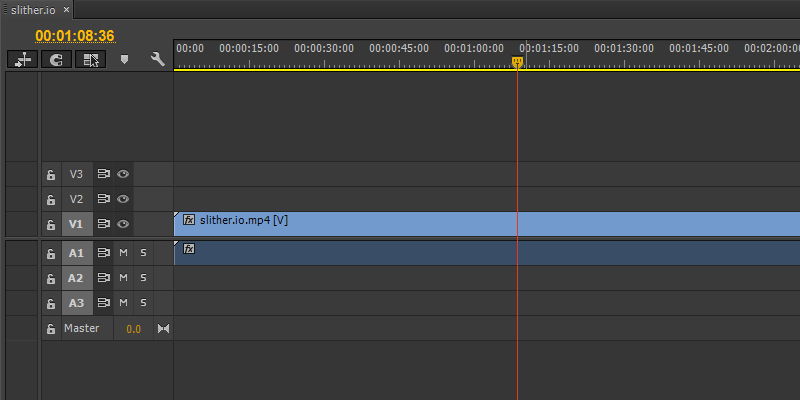
Task: Toggle A2 track targeting
Action: pos(77,279)
